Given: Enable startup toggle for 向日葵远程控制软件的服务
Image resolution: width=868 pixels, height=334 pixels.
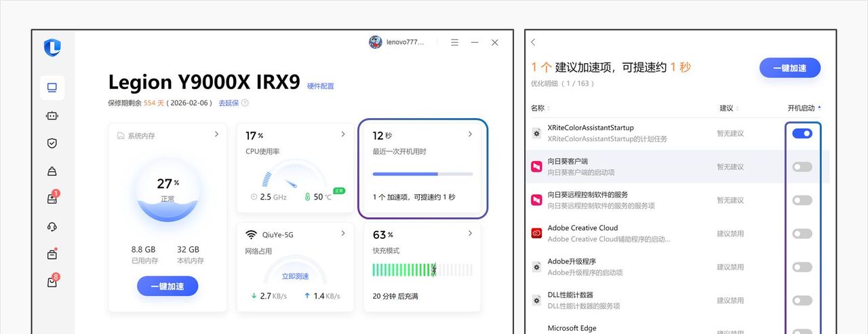Looking at the screenshot, I should (802, 200).
